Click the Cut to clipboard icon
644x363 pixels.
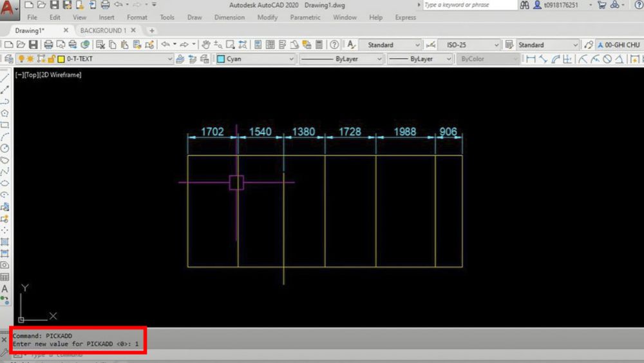click(x=100, y=44)
